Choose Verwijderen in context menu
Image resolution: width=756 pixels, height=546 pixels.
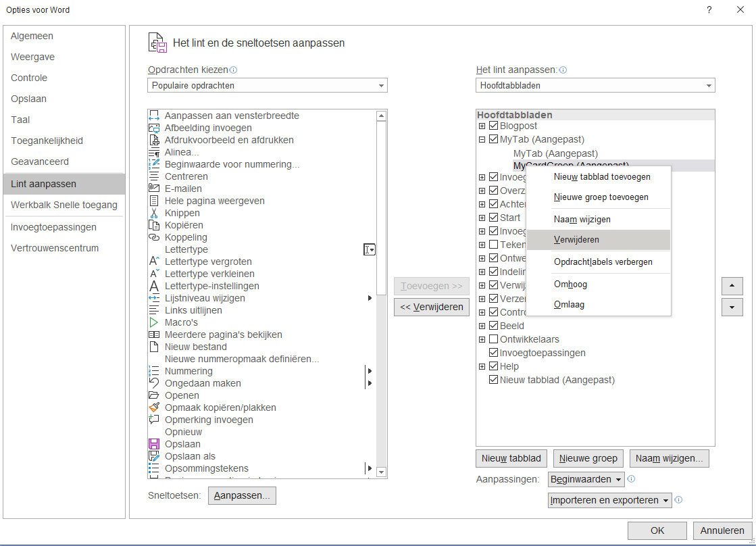pos(599,240)
